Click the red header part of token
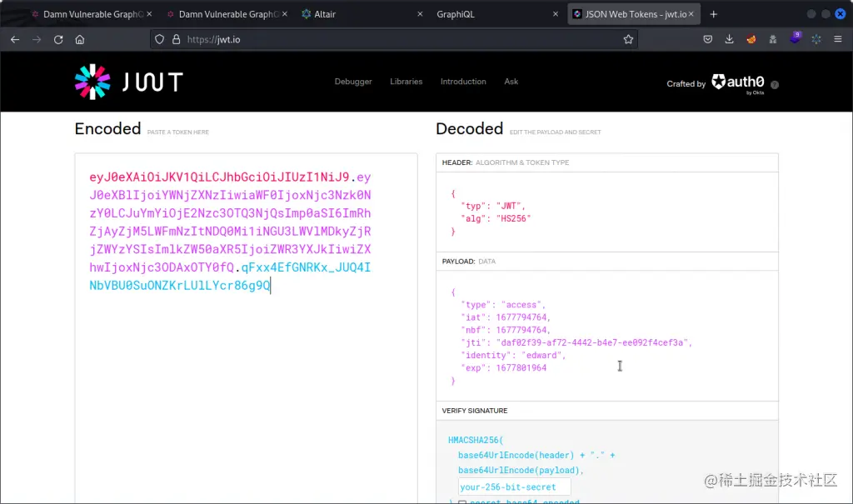Viewport: 853px width, 504px height. (219, 177)
